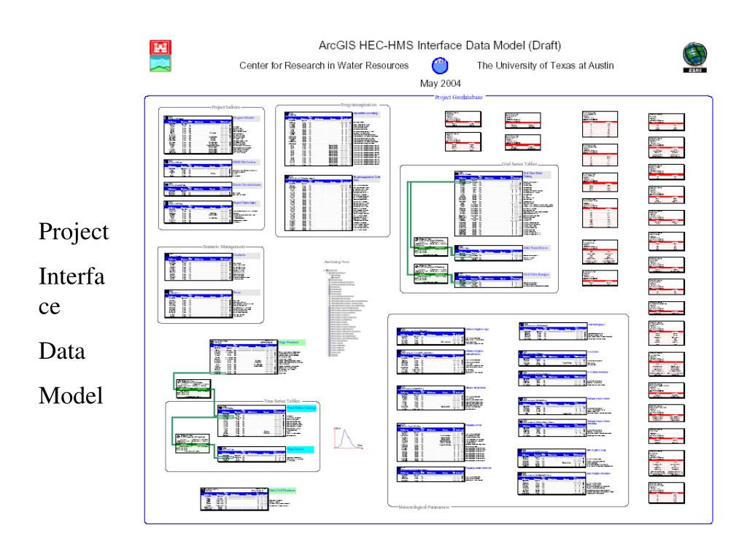
Task: Click the green 'Gage Features' table label
Action: click(290, 343)
